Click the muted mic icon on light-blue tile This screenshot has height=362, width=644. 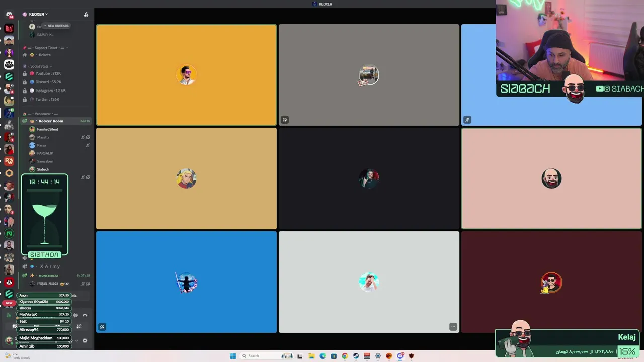pos(467,120)
